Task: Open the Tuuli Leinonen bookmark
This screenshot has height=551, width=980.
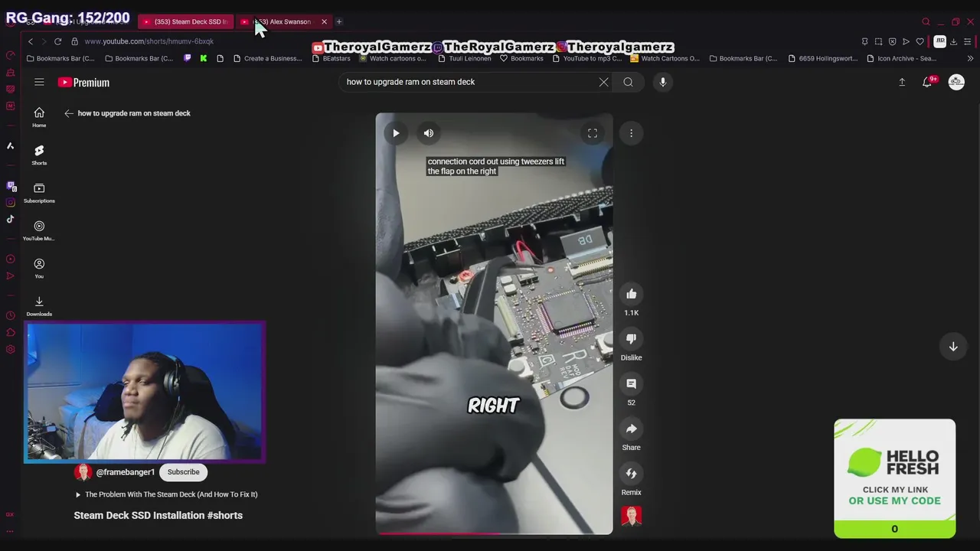Action: (x=464, y=58)
